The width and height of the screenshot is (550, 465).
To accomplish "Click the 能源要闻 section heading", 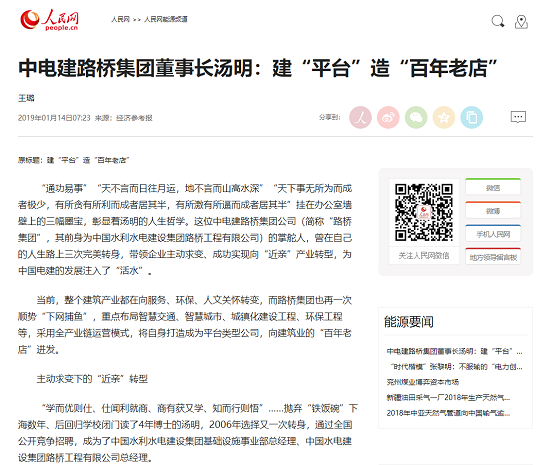I will tap(409, 321).
